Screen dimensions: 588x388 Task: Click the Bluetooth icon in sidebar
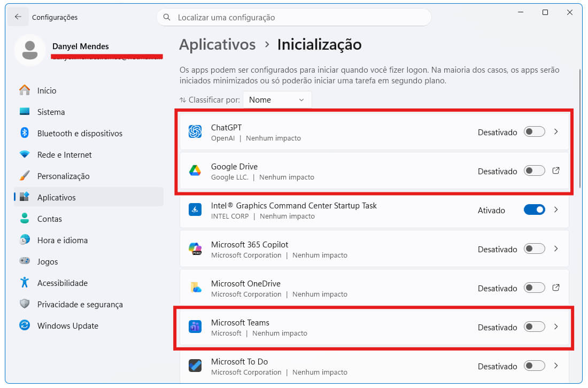click(x=25, y=133)
